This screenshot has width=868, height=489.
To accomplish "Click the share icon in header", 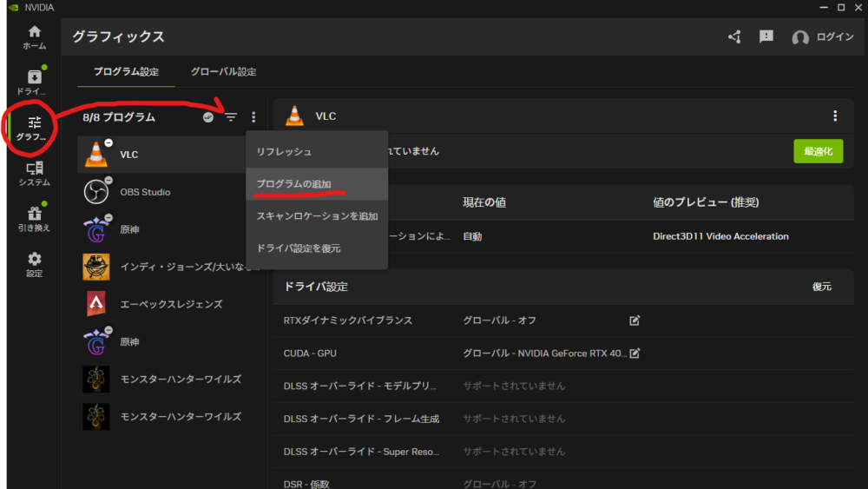I will 734,37.
